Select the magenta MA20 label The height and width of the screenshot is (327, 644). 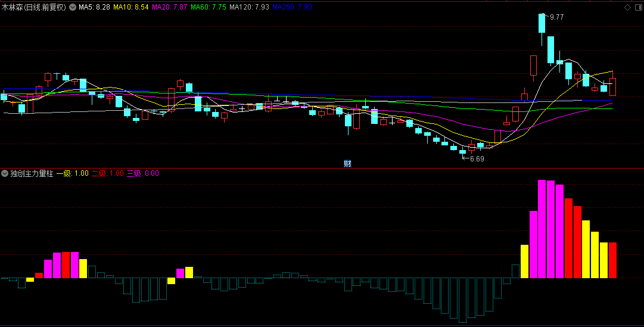169,7
